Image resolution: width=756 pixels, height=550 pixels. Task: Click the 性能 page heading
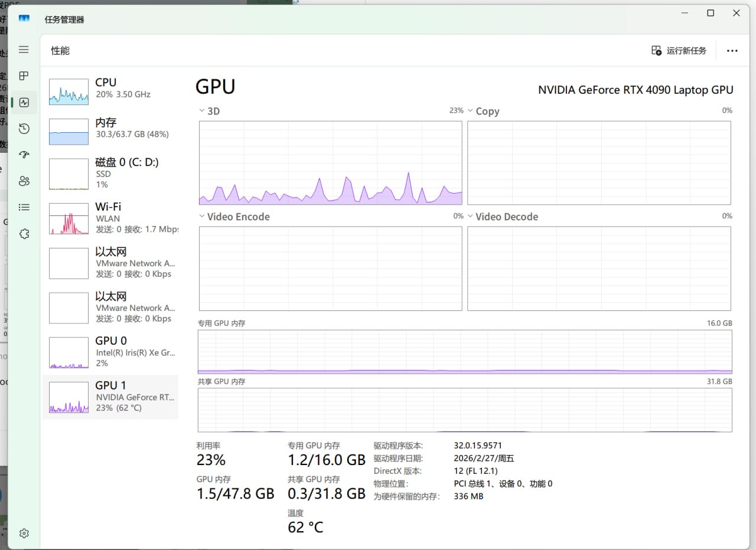click(60, 51)
